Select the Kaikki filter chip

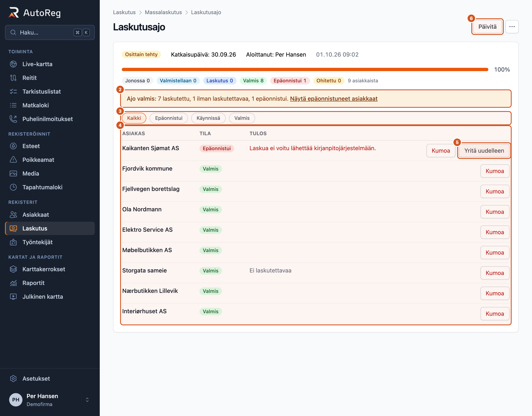[x=134, y=118]
